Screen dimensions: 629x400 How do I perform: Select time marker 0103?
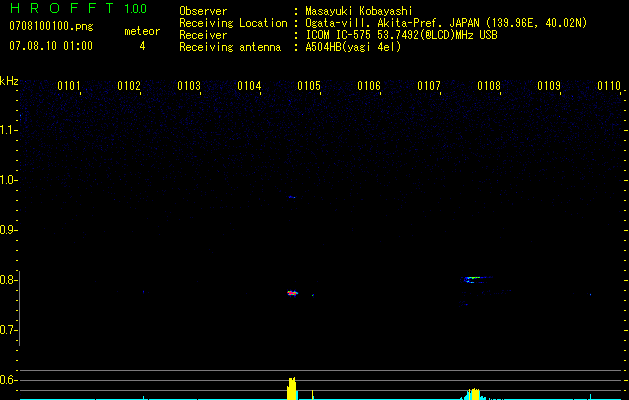tap(189, 86)
